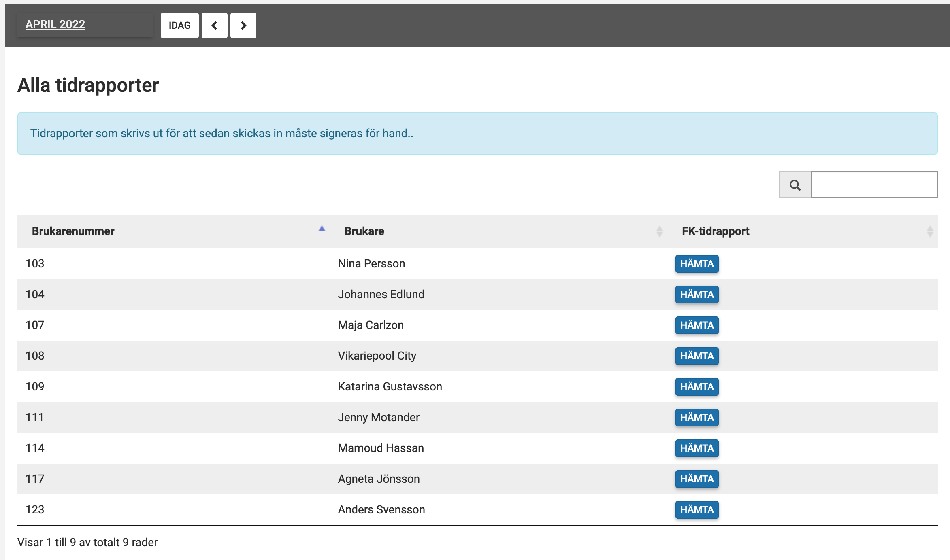Fetch Anders Svensson's time report
The width and height of the screenshot is (950, 560).
coord(697,510)
